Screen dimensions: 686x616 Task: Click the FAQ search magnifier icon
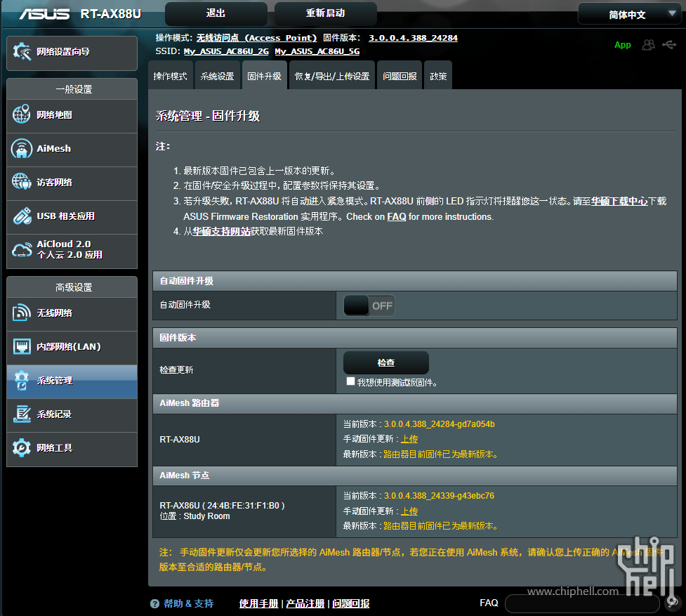672,603
